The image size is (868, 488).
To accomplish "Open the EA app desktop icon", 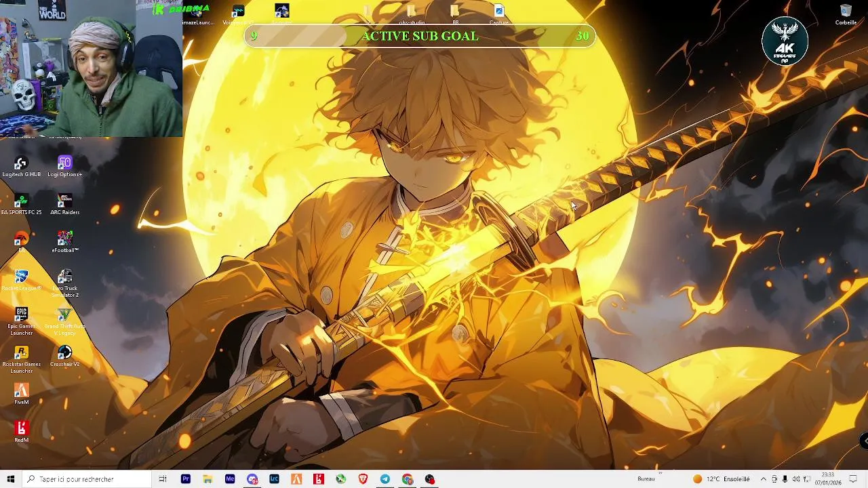I will [x=21, y=242].
